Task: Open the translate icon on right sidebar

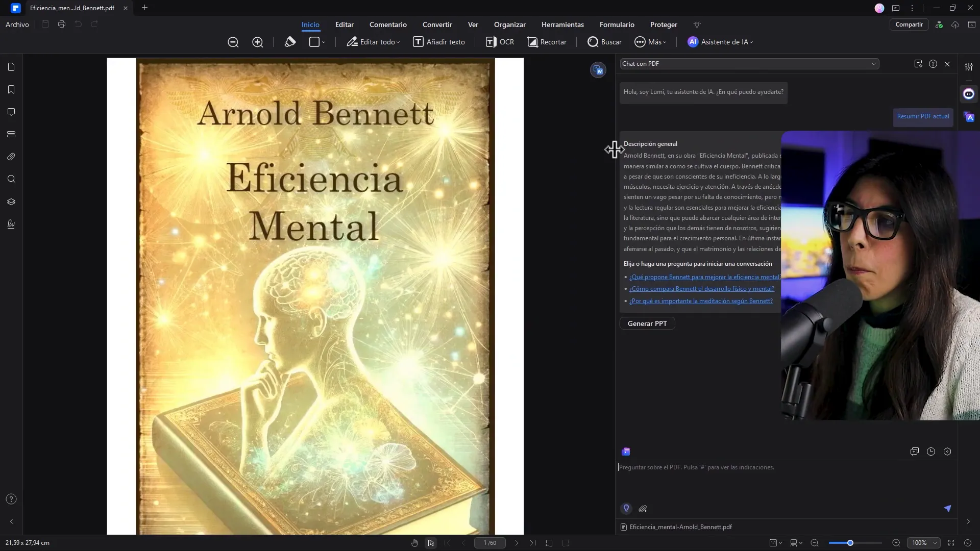Action: [969, 117]
